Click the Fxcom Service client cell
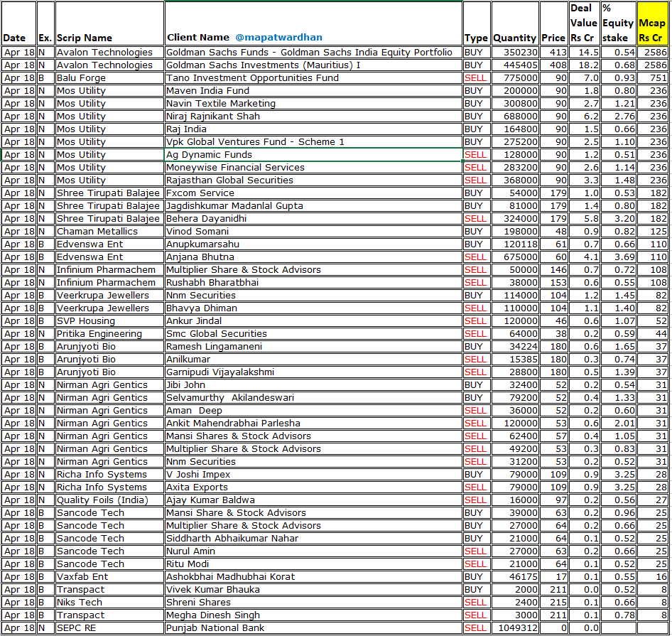 tap(313, 193)
